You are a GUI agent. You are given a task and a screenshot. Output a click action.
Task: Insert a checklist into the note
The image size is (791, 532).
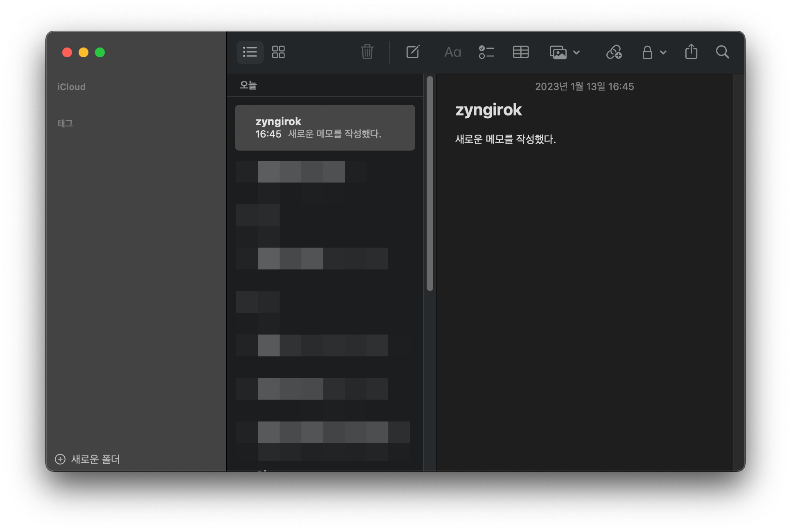point(486,52)
